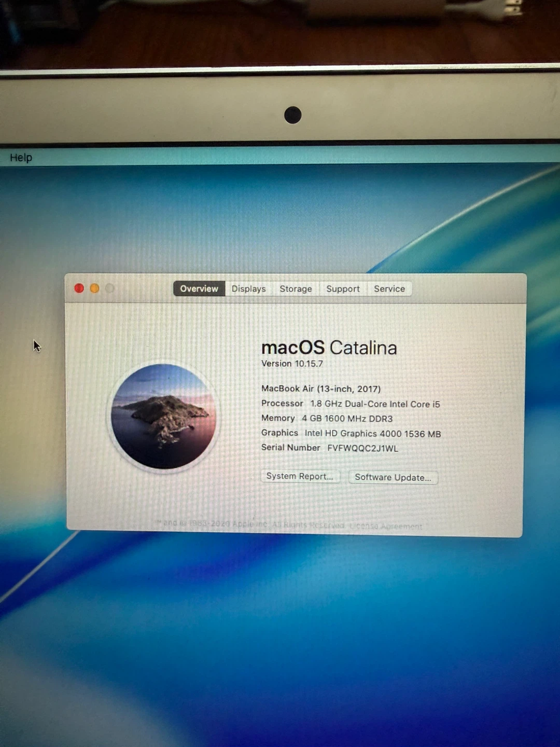Open the Help menu in menu bar
The width and height of the screenshot is (560, 747).
point(21,158)
